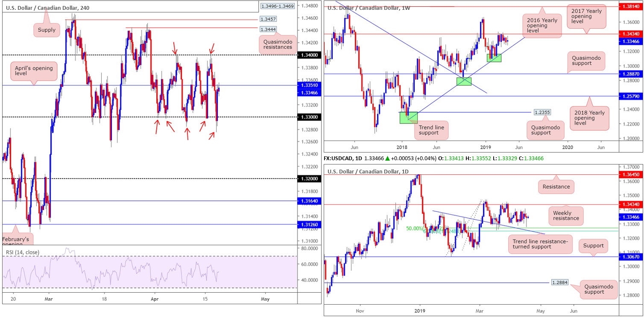
Task: Click the Support callout on daily chart
Action: pyautogui.click(x=594, y=246)
